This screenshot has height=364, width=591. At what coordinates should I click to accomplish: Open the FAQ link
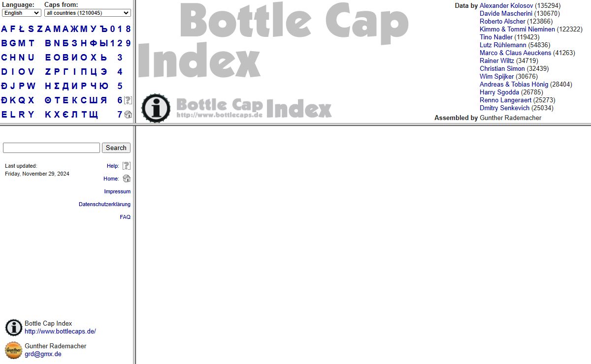click(125, 217)
